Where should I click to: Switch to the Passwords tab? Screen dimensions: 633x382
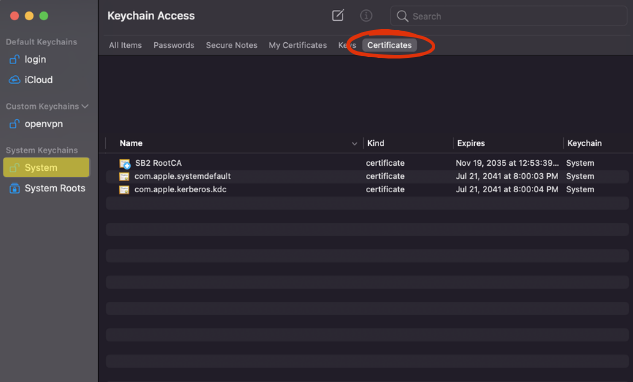[x=174, y=45]
